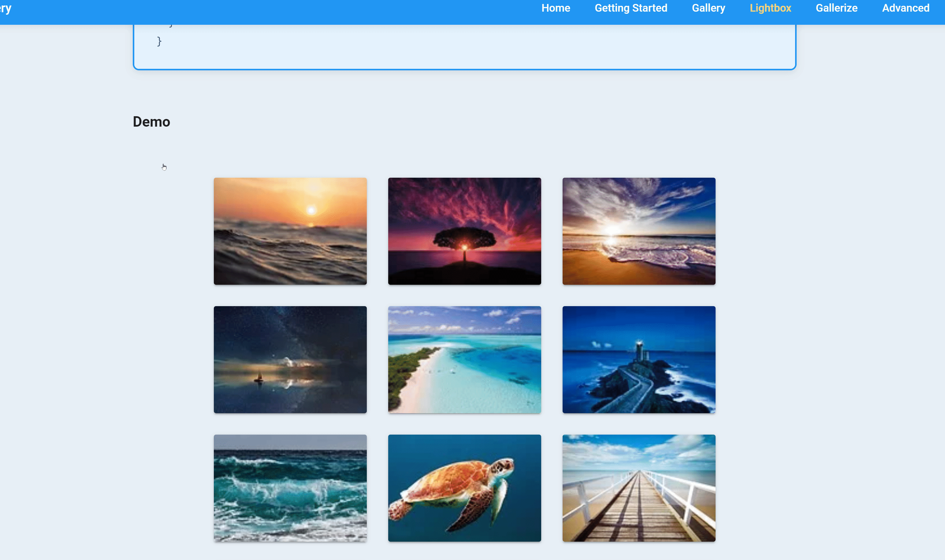Open the beach shoreline sunset image
Image resolution: width=945 pixels, height=560 pixels.
coord(638,231)
